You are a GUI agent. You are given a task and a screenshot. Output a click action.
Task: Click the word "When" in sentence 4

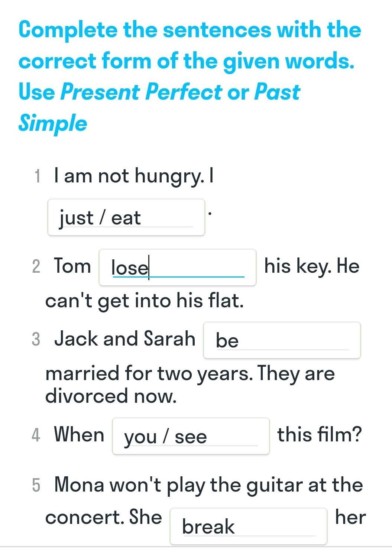pyautogui.click(x=79, y=434)
